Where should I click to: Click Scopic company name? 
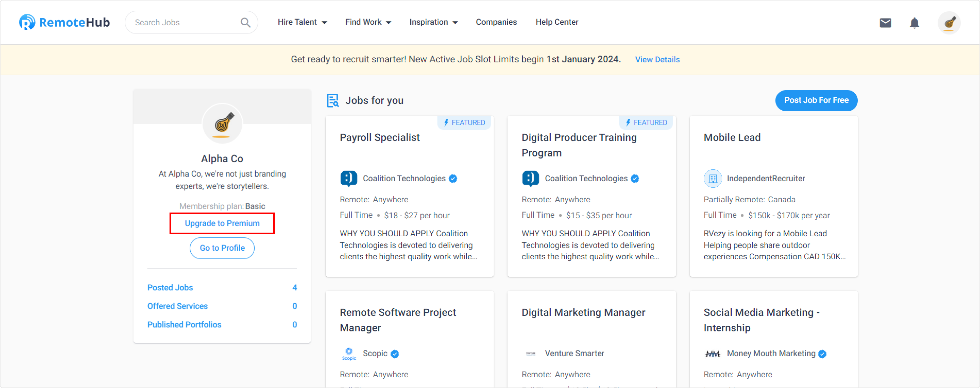[375, 354]
